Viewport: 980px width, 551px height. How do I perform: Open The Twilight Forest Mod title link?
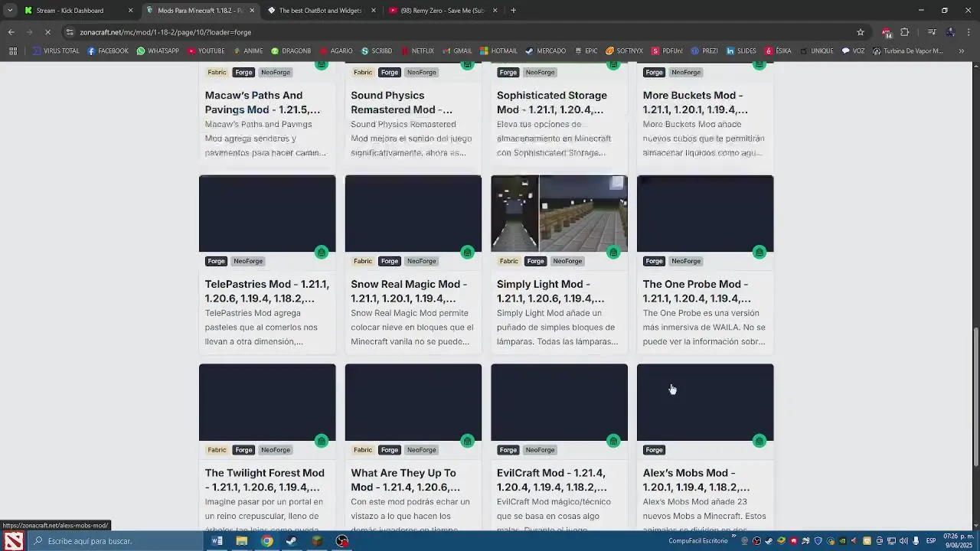click(264, 480)
